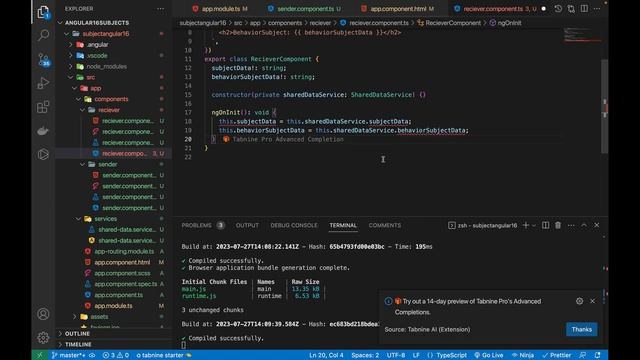Image resolution: width=640 pixels, height=360 pixels.
Task: Split the editor to the right
Action: pos(584,9)
